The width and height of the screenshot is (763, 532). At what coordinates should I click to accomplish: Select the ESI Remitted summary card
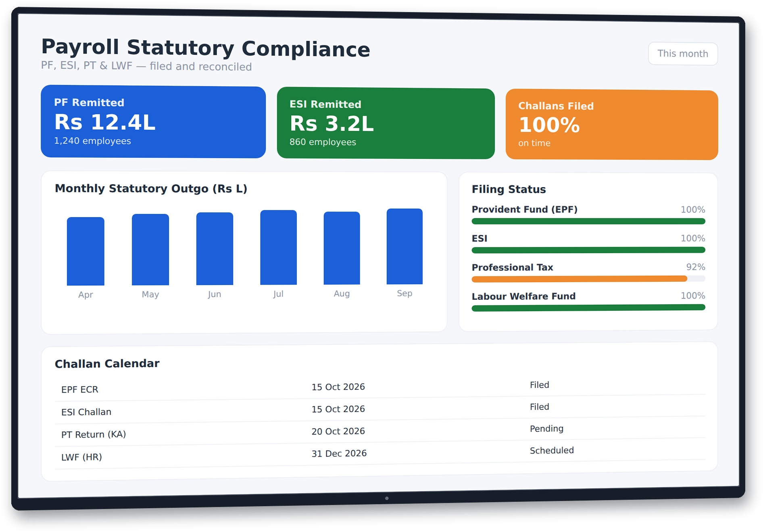tap(386, 123)
